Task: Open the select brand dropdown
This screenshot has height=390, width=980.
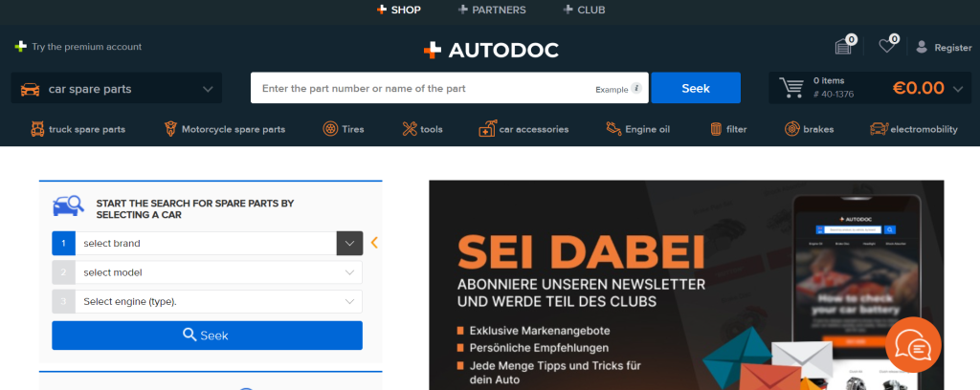Action: 207,244
